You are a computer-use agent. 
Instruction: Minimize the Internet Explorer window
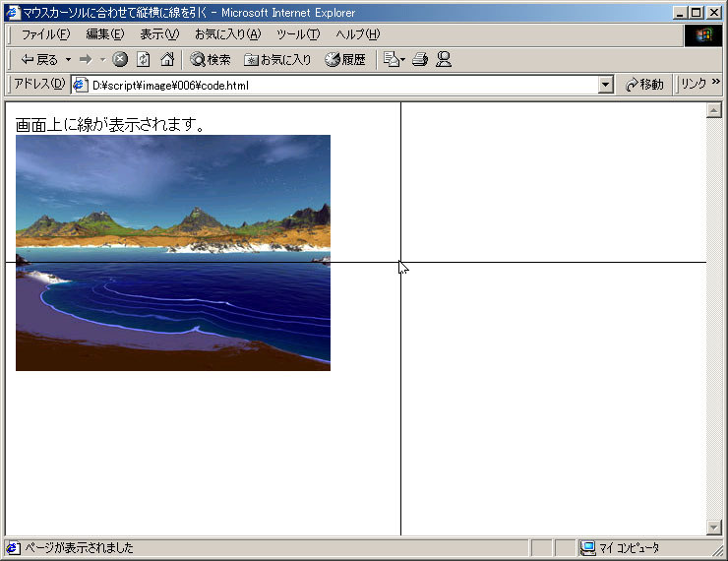pyautogui.click(x=680, y=13)
